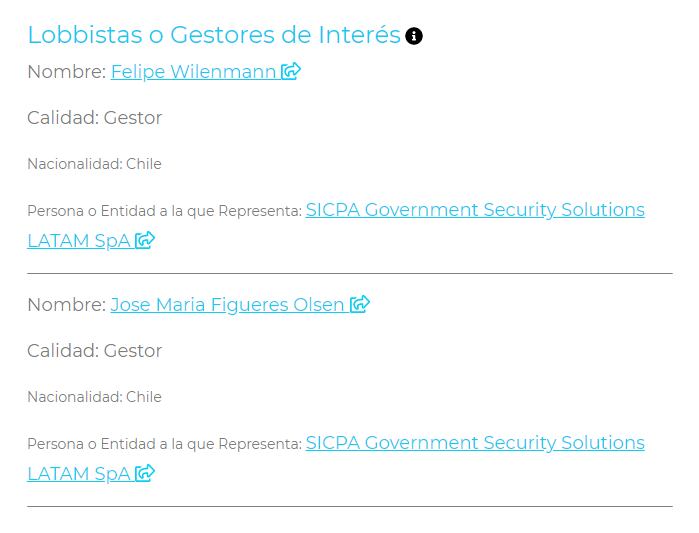Click the divider line between the two lobbyist entries

349,273
